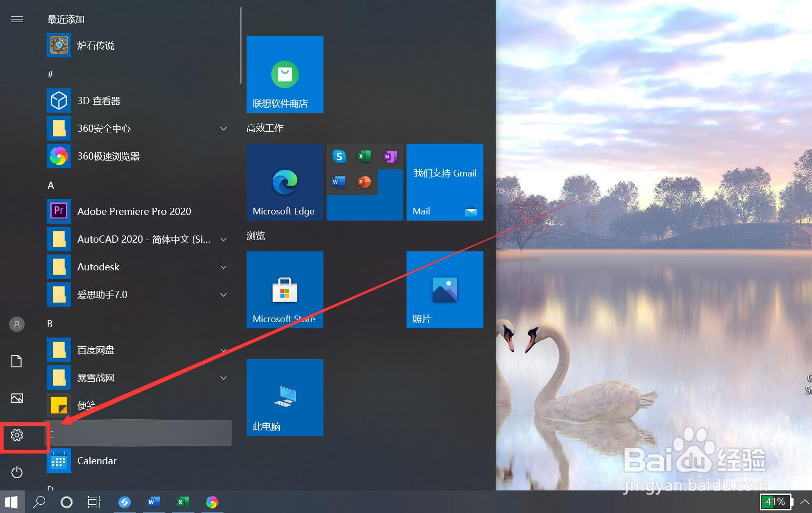Viewport: 812px width, 513px height.
Task: Open the blue S app on taskbar
Action: pyautogui.click(x=125, y=502)
